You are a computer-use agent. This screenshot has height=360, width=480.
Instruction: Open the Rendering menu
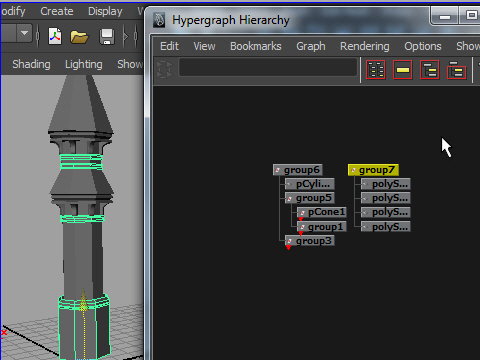[x=365, y=46]
